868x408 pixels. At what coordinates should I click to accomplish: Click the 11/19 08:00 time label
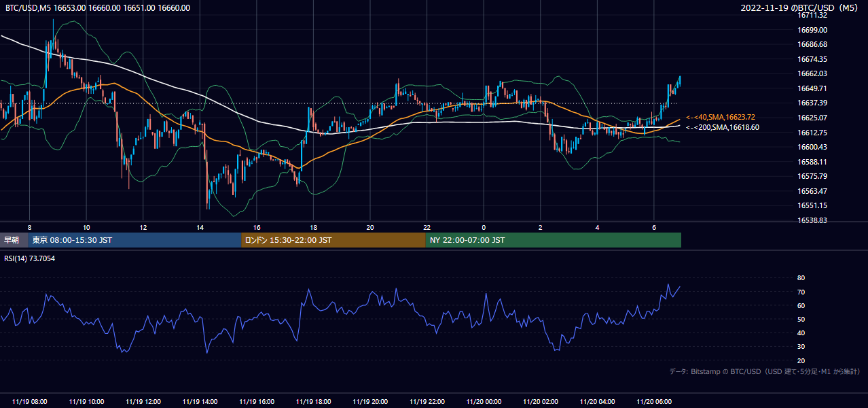29,402
